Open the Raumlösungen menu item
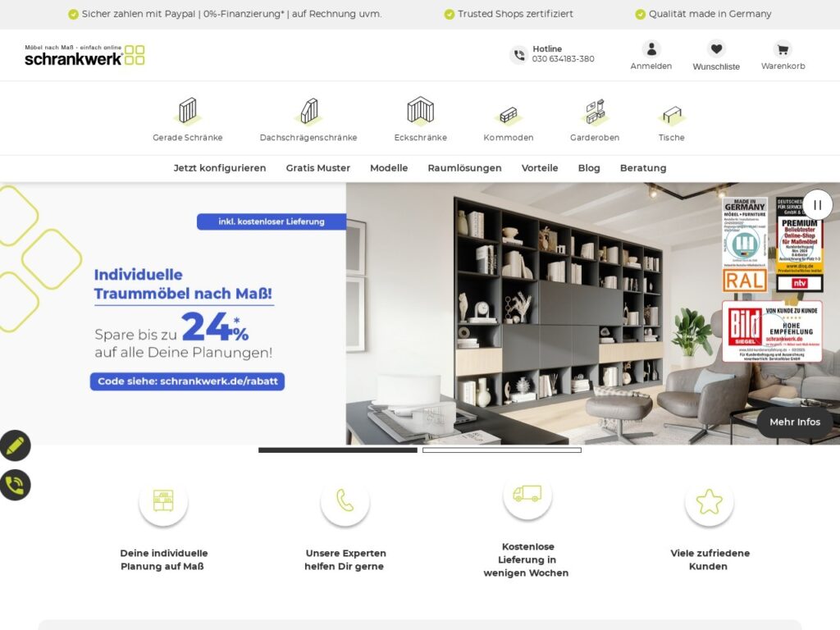 pyautogui.click(x=464, y=168)
